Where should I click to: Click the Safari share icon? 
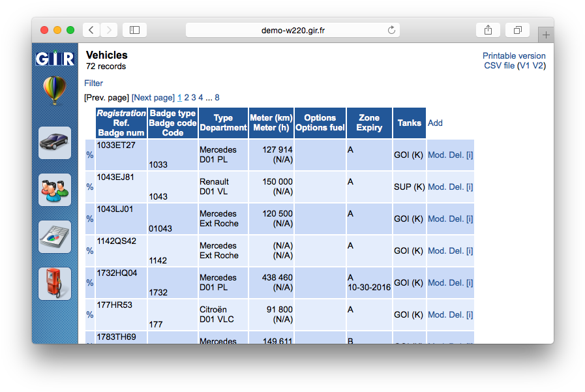tap(488, 30)
